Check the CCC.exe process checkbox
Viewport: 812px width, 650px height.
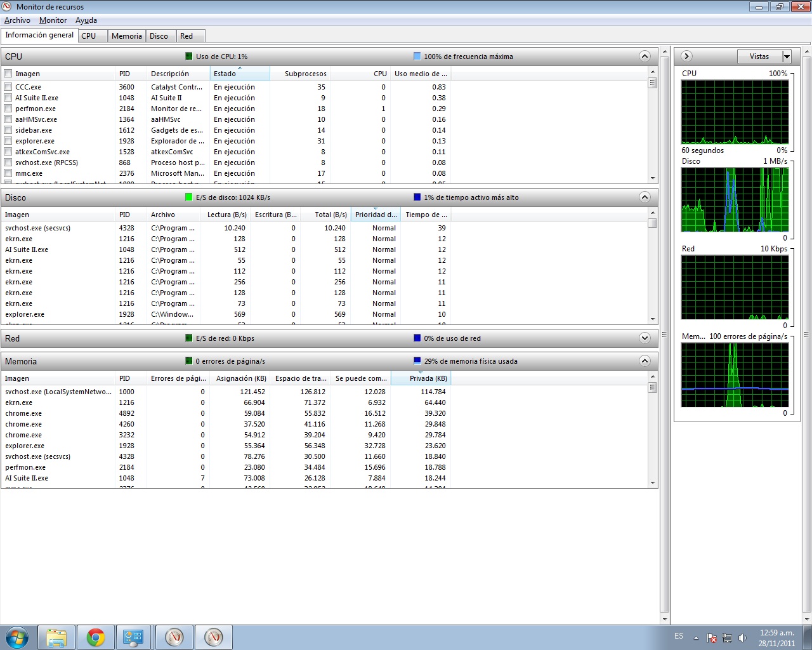[x=8, y=87]
